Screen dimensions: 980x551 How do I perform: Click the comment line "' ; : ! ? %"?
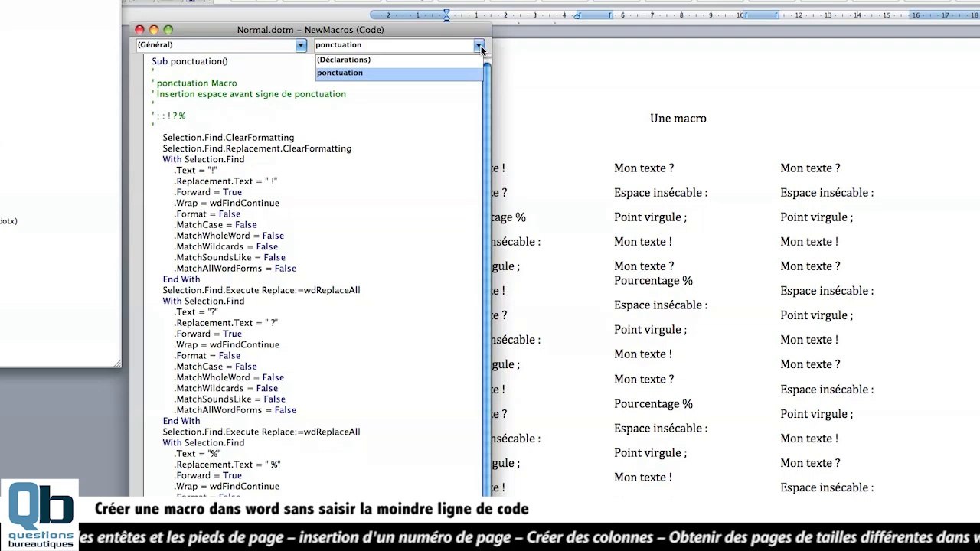tap(168, 116)
